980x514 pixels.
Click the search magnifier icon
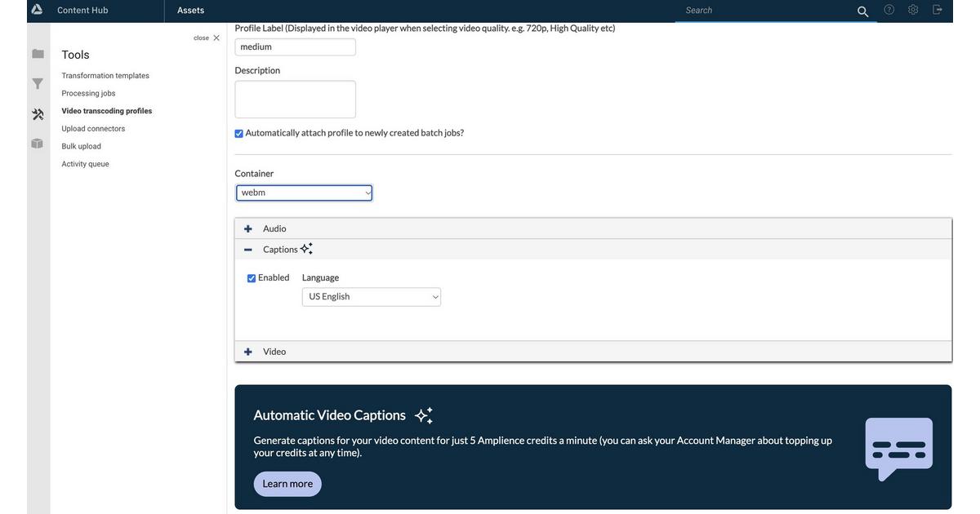point(863,11)
